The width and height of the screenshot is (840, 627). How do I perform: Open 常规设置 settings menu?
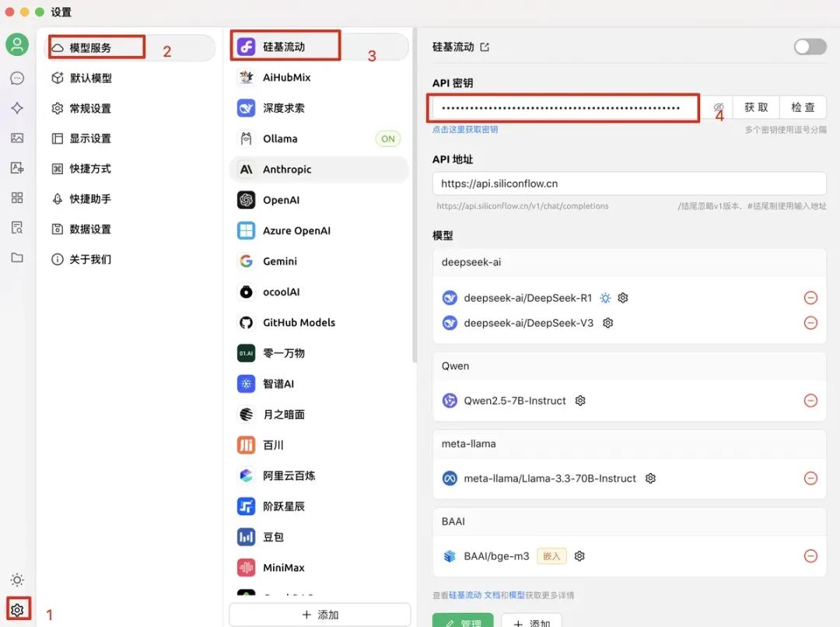tap(129, 108)
